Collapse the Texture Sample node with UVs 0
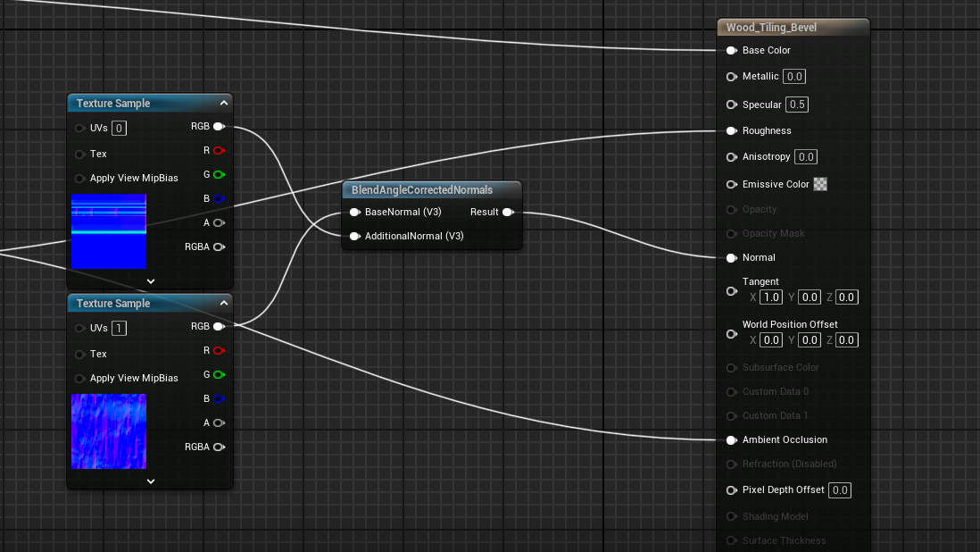 (224, 104)
